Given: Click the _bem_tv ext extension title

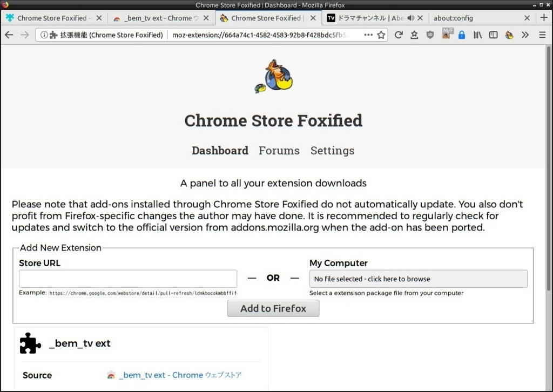Looking at the screenshot, I should tap(80, 343).
